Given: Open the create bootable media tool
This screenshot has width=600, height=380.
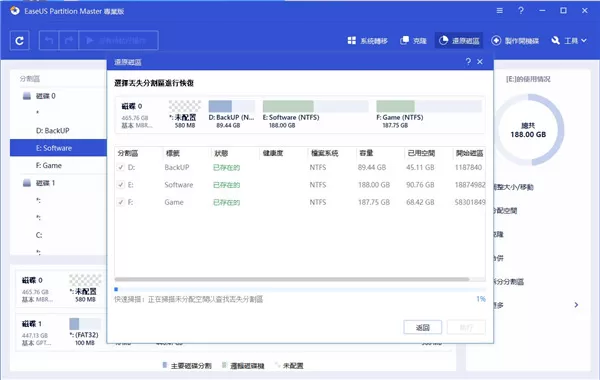Looking at the screenshot, I should pyautogui.click(x=515, y=41).
